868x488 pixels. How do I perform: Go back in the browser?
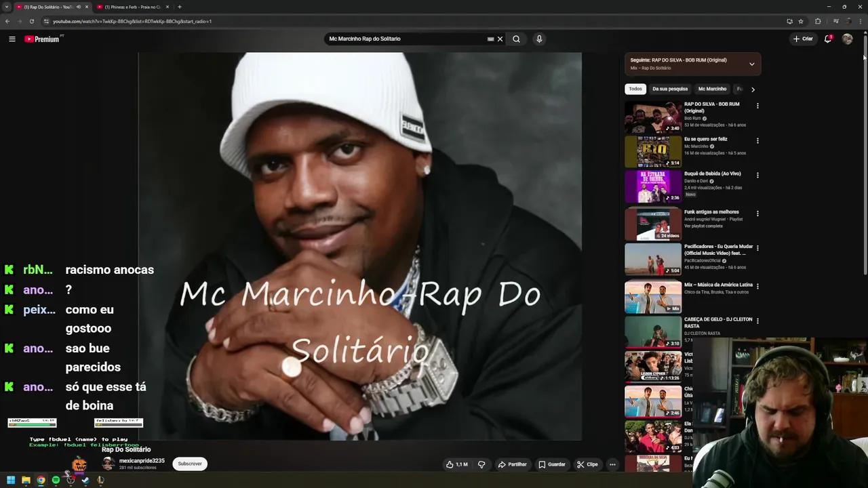(x=7, y=21)
